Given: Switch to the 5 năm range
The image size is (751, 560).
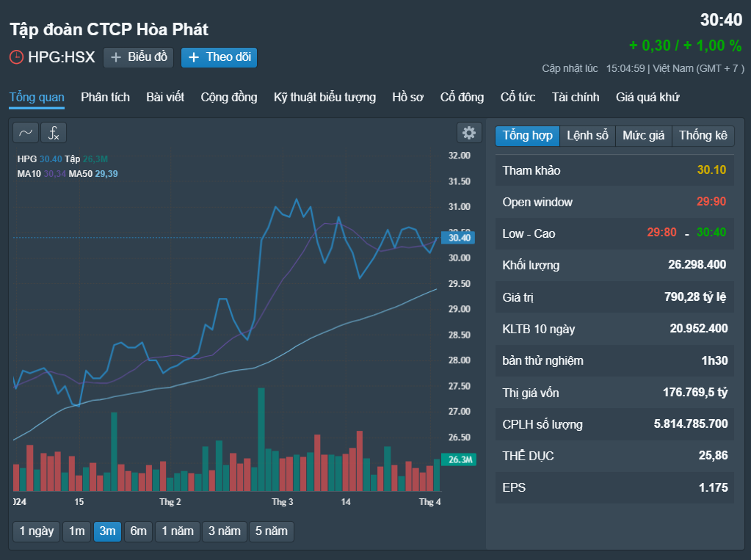Looking at the screenshot, I should pos(271,531).
